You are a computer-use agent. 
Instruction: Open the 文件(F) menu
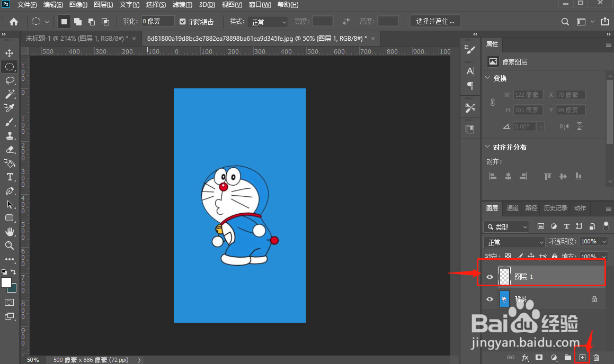pos(27,5)
